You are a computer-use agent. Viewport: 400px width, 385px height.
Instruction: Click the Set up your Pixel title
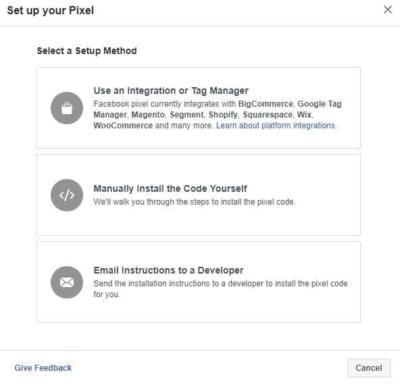point(50,10)
